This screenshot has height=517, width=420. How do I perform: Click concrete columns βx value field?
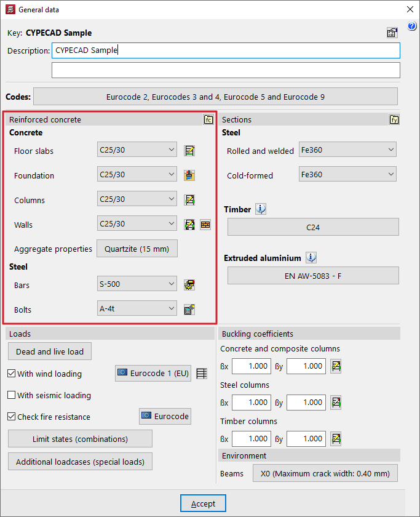point(252,366)
